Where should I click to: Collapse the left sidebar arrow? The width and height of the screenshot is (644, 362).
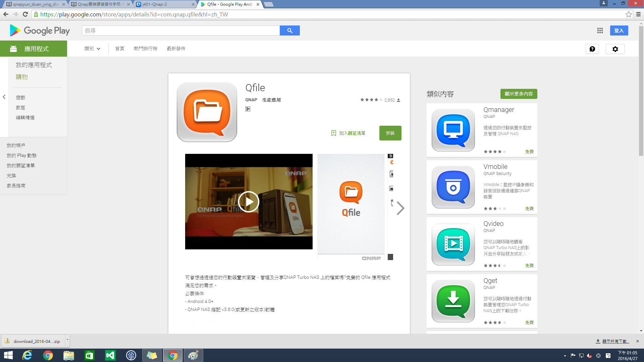pos(4,97)
